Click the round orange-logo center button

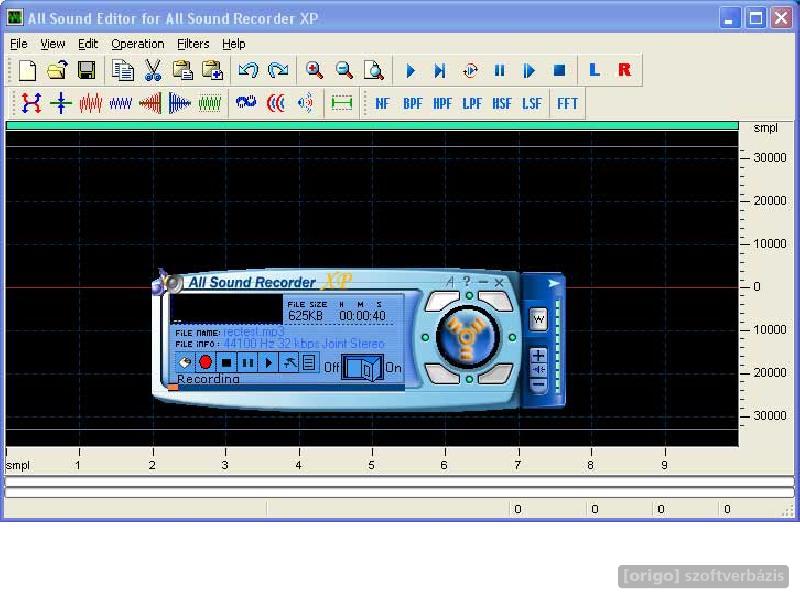click(x=467, y=337)
